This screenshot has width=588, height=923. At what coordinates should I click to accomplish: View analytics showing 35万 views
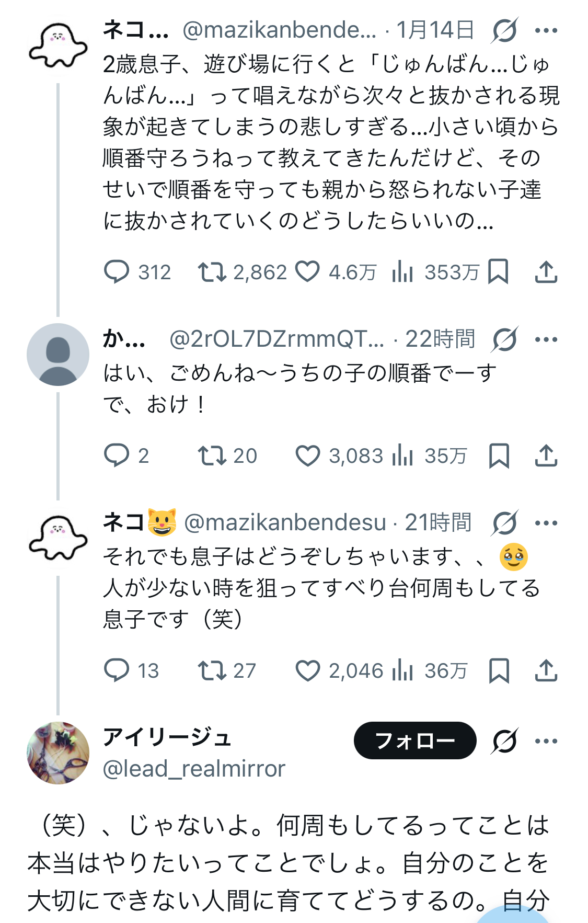coord(402,455)
